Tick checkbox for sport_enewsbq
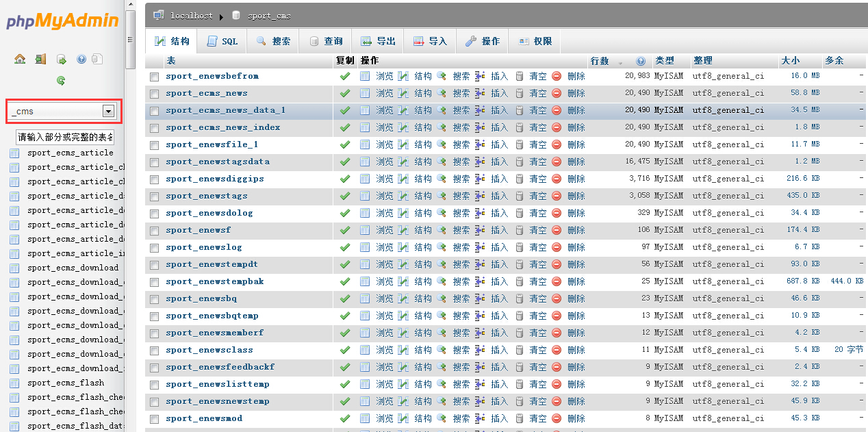Image resolution: width=868 pixels, height=432 pixels. pyautogui.click(x=154, y=299)
